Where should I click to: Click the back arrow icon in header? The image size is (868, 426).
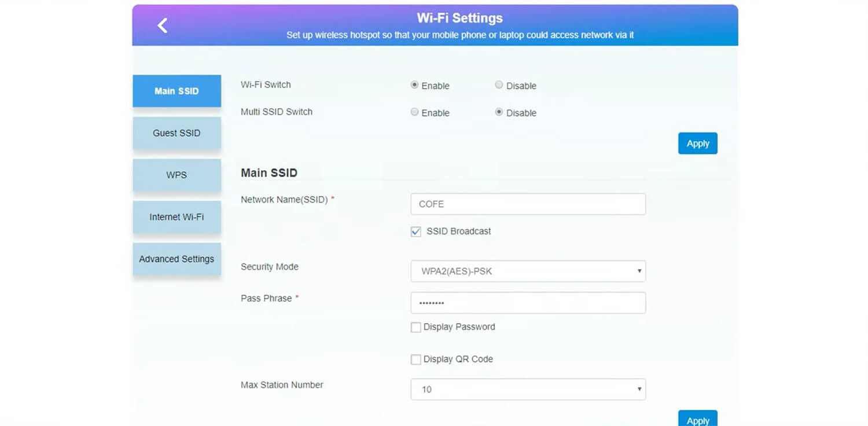(x=163, y=25)
